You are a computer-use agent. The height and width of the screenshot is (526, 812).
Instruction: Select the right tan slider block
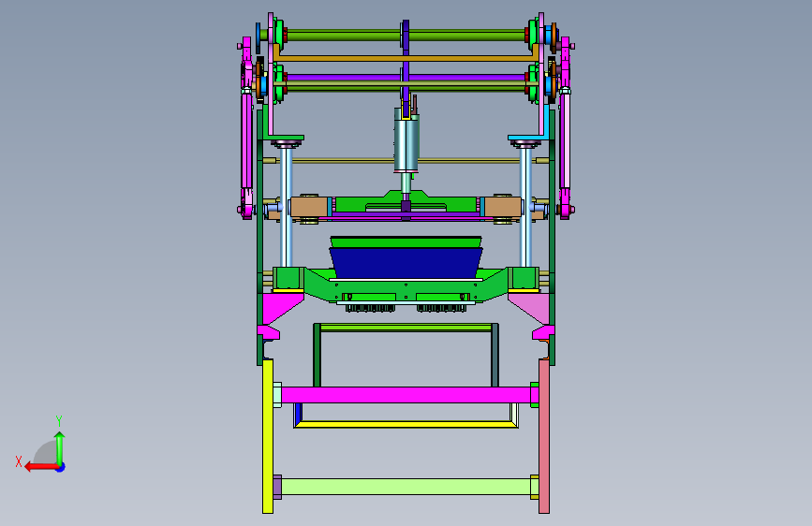[503, 207]
